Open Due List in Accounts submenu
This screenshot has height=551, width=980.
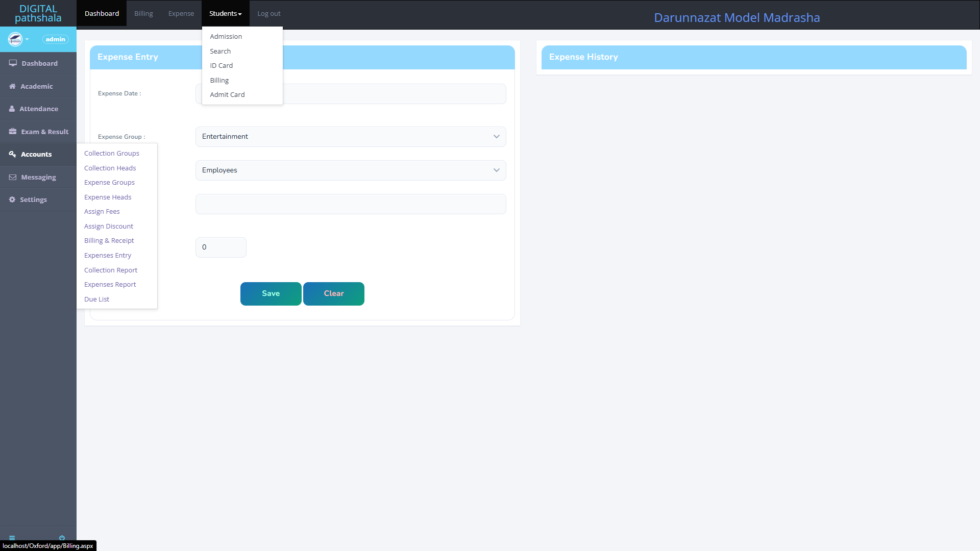pyautogui.click(x=96, y=299)
